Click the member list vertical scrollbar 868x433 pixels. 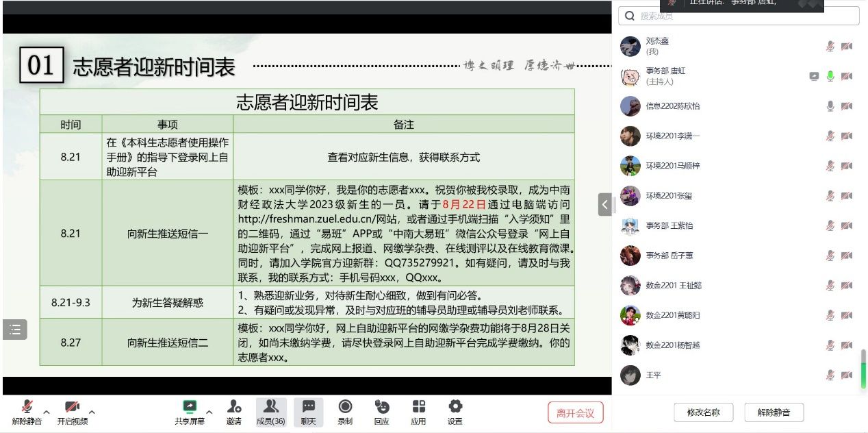tap(863, 367)
